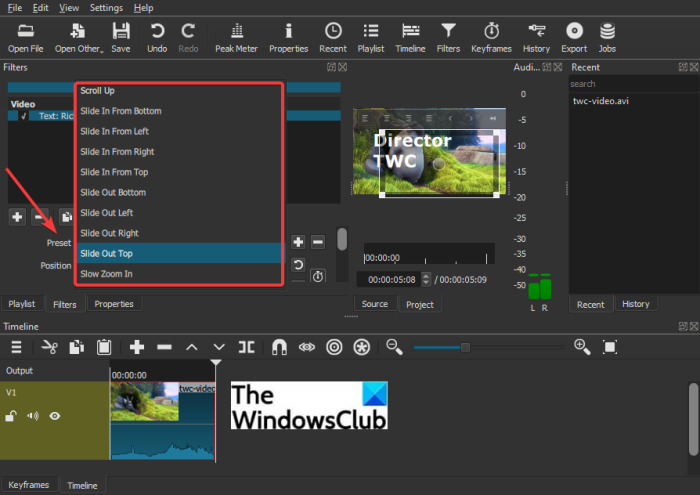Click the current timecode field 00:00:05:08
This screenshot has height=495, width=700.
pyautogui.click(x=389, y=280)
